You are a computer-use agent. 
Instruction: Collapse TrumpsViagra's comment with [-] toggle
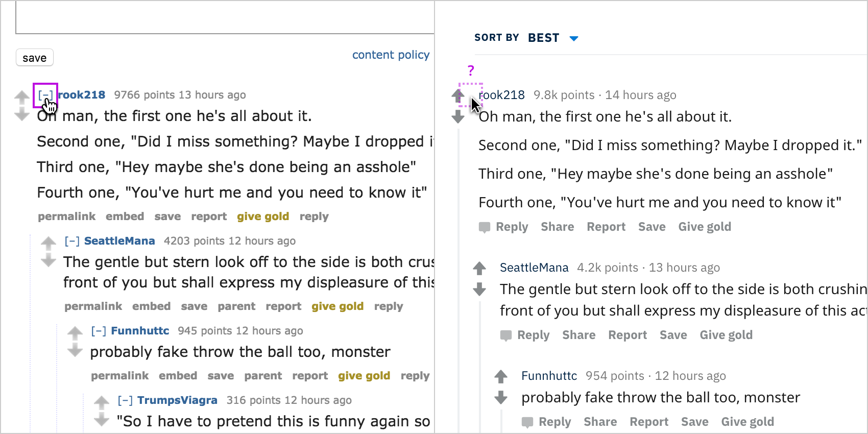[125, 400]
